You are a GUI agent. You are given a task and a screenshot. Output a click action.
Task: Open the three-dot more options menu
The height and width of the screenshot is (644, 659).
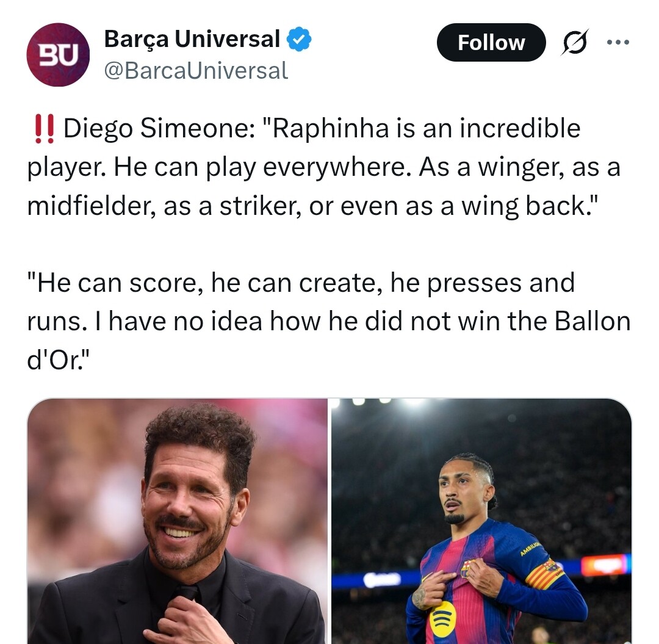tap(617, 43)
